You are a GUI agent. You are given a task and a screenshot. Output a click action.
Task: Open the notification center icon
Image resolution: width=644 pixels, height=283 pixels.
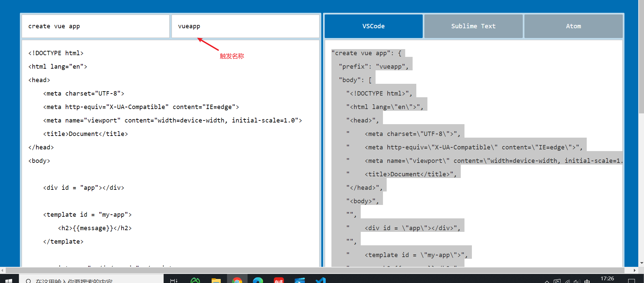pos(632,280)
